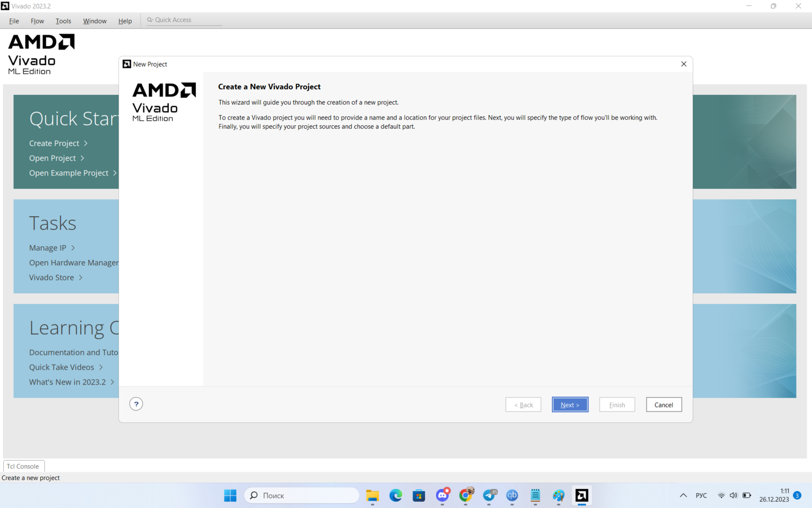Click the Manage IP link
The height and width of the screenshot is (508, 812).
[x=48, y=248]
